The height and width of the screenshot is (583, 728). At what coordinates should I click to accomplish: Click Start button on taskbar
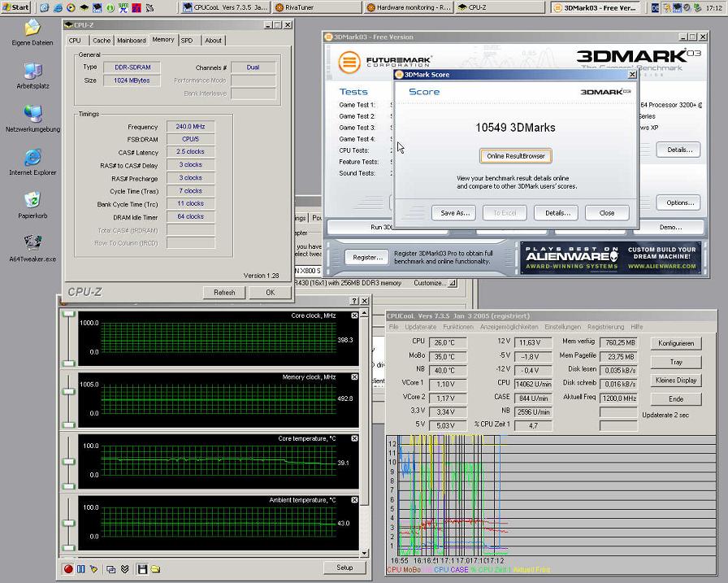(x=15, y=7)
